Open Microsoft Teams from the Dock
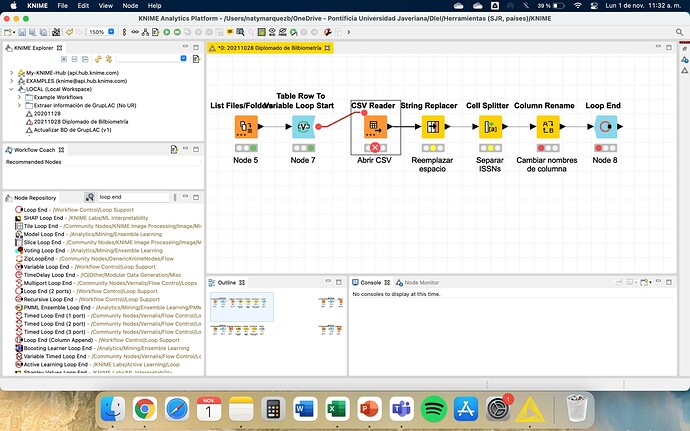Image resolution: width=690 pixels, height=431 pixels. pyautogui.click(x=401, y=409)
